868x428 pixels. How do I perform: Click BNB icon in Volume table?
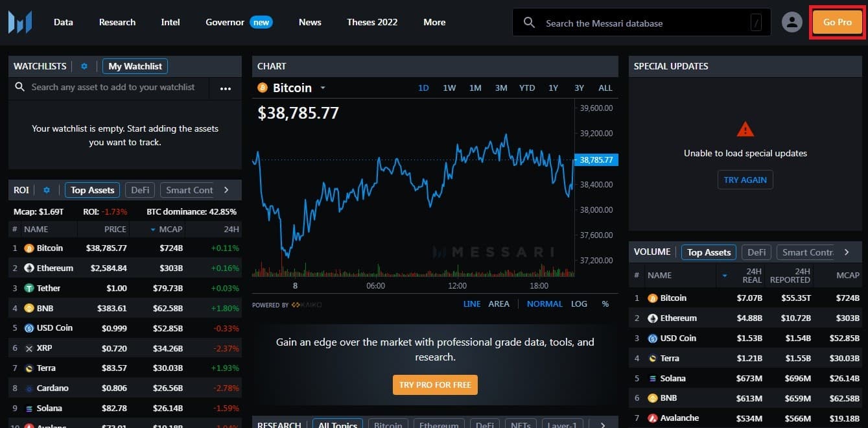(x=653, y=398)
